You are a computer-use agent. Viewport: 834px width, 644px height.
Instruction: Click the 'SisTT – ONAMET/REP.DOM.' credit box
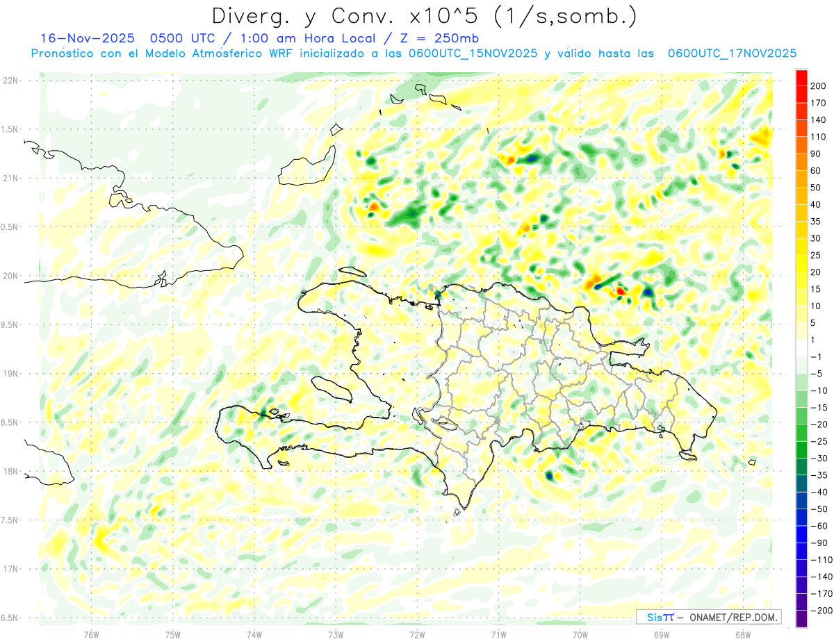pyautogui.click(x=709, y=617)
